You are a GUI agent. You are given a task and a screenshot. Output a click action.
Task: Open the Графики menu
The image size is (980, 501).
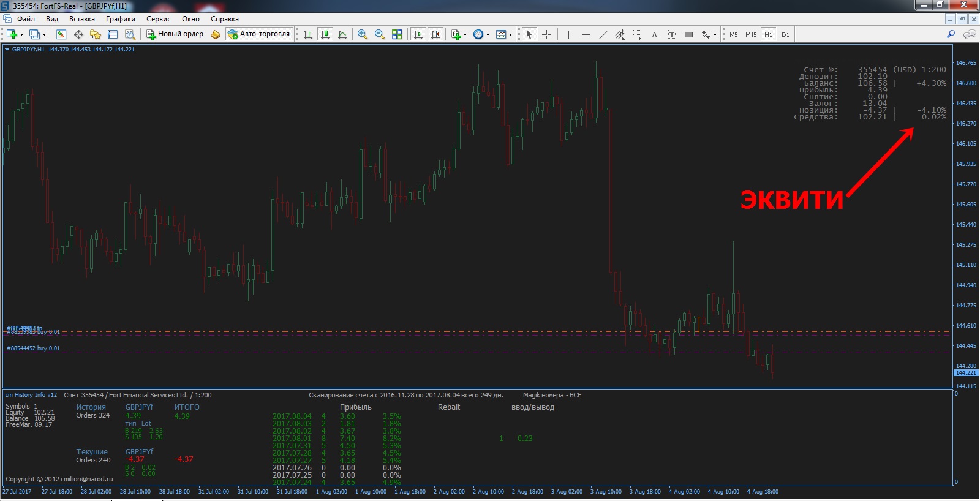coord(120,19)
